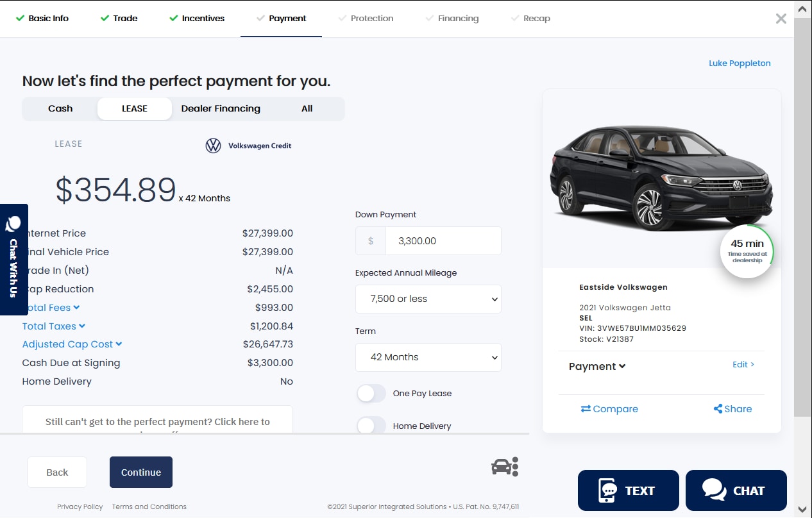Open the Expected Annual Mileage dropdown

(428, 299)
